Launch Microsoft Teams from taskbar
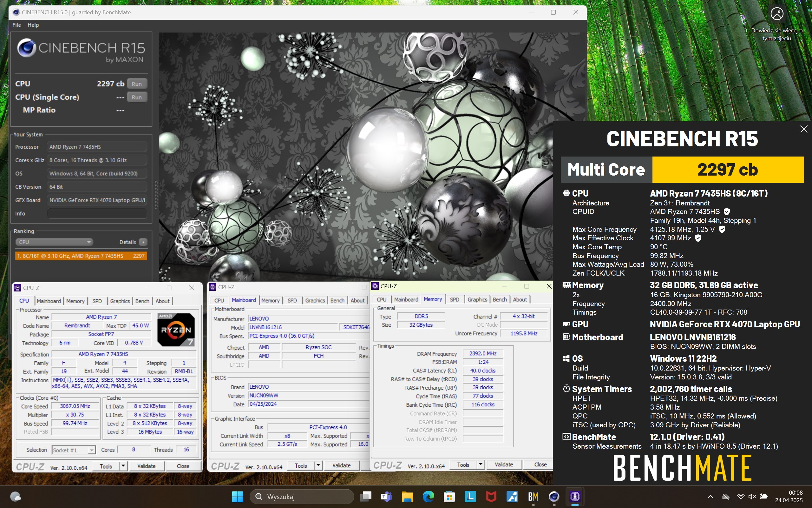The width and height of the screenshot is (812, 508). pos(387,497)
